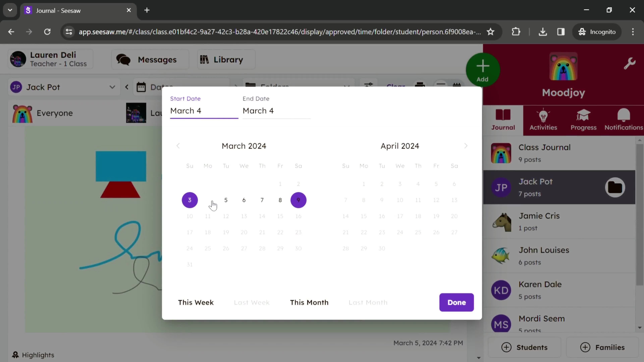This screenshot has height=362, width=644.
Task: Click the Start Date field
Action: pyautogui.click(x=204, y=111)
